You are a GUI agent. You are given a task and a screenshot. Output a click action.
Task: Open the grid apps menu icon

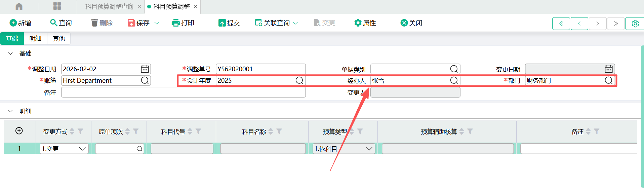click(x=57, y=6)
